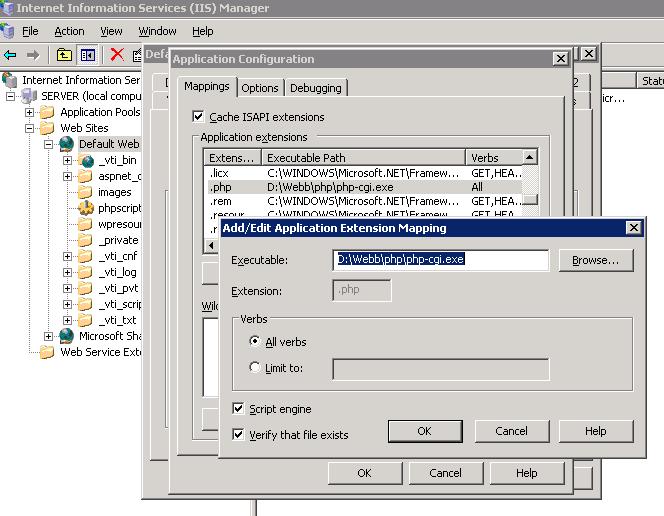Click Cancel in Application Configuration dialog
This screenshot has width=664, height=516.
445,473
